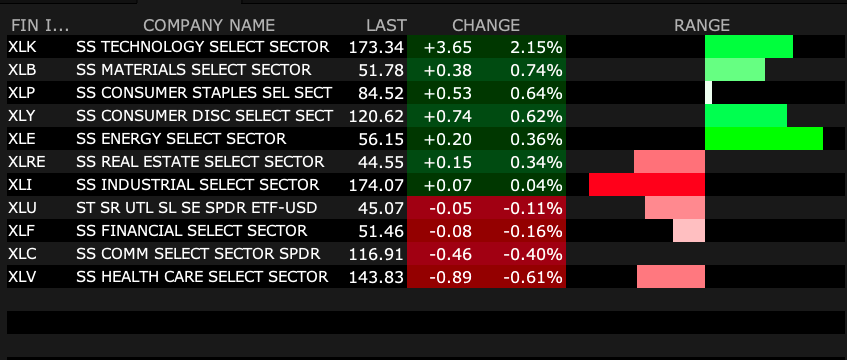Click the red XLI range bar

[647, 184]
